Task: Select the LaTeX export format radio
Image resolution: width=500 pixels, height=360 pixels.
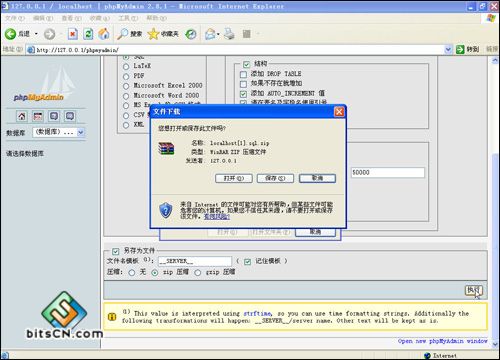Action: tap(126, 67)
